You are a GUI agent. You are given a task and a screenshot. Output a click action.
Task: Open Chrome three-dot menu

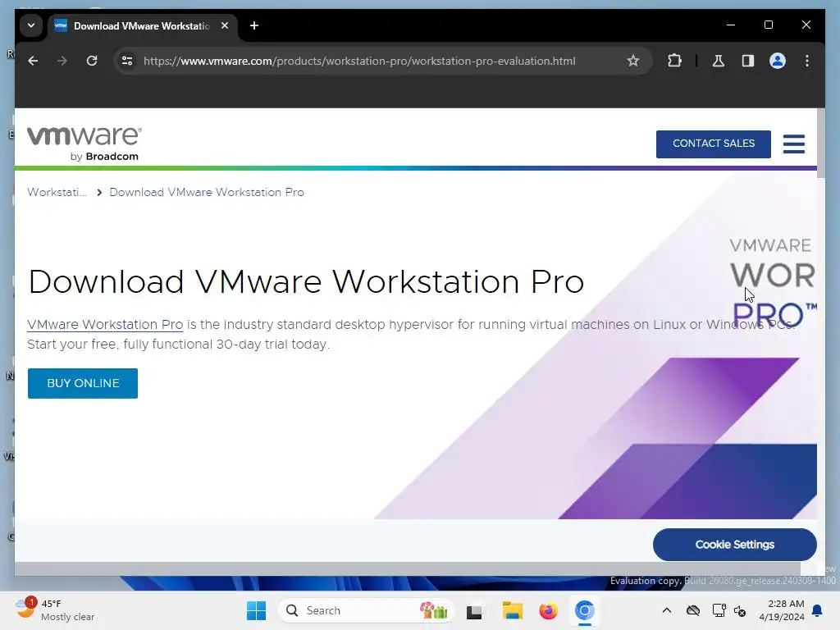pos(807,61)
